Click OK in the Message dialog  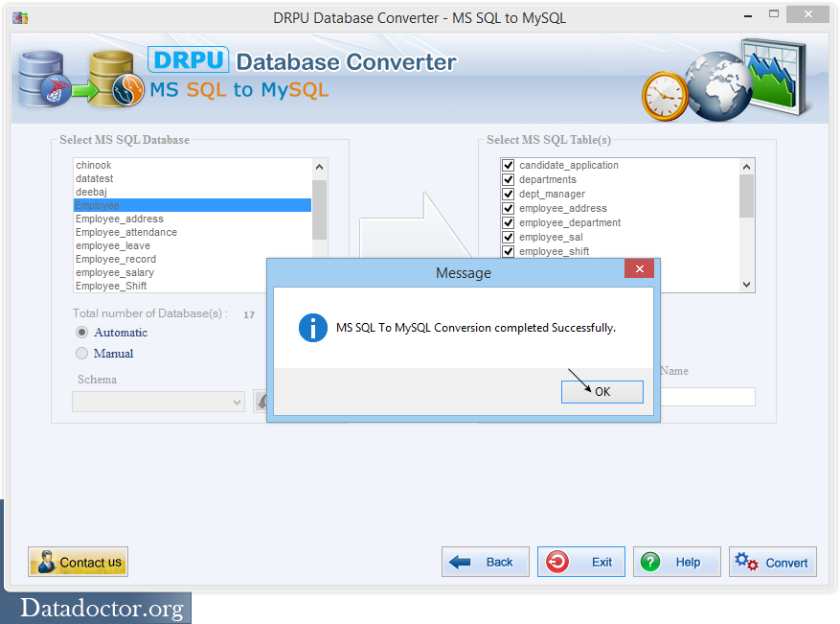(602, 392)
